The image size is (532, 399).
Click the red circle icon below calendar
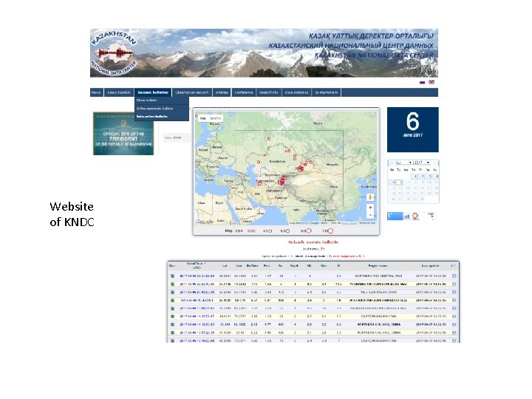pyautogui.click(x=415, y=216)
